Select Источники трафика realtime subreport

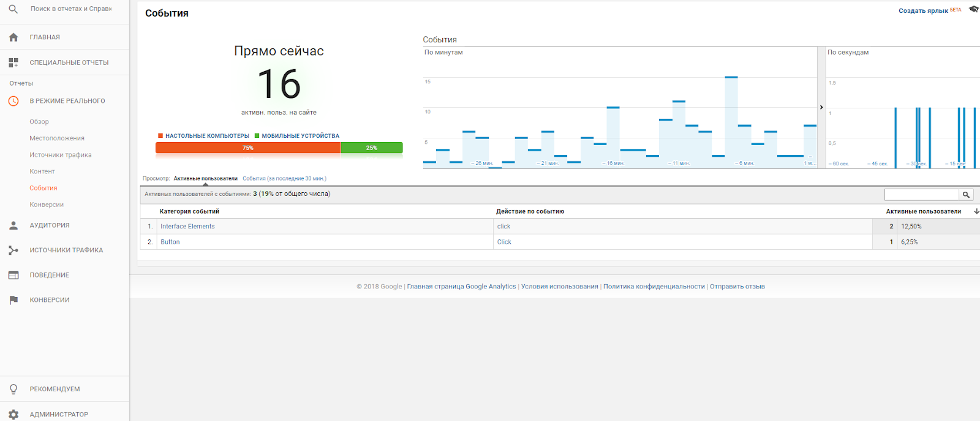click(x=61, y=155)
